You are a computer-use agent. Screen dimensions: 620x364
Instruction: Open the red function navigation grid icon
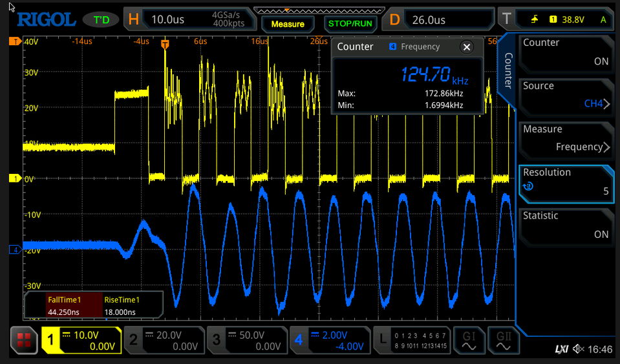[24, 340]
